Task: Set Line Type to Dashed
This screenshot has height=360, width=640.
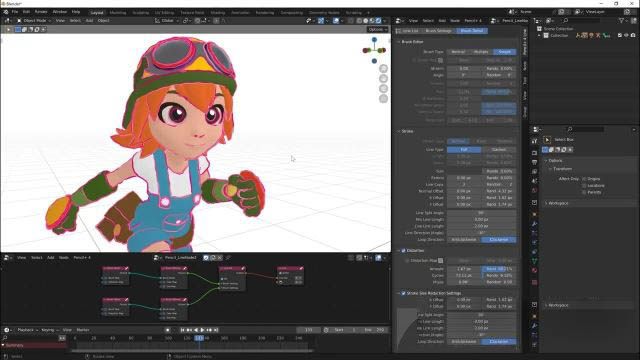Action: click(x=499, y=150)
